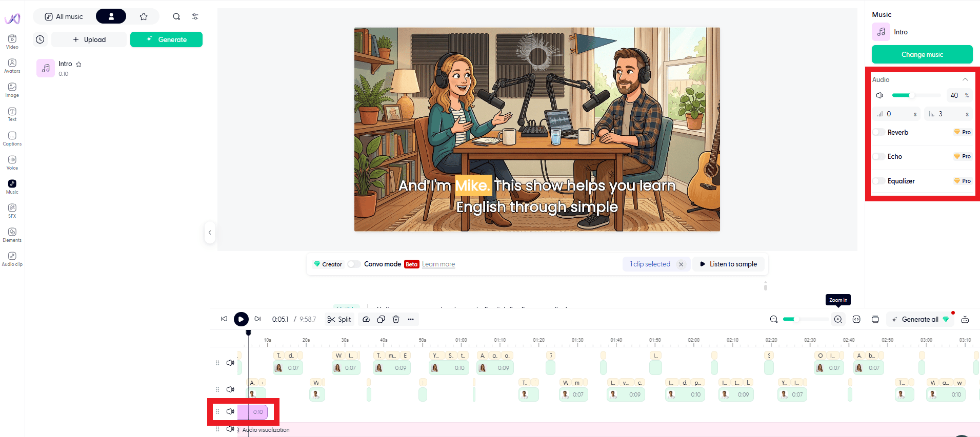Open the speed gauge tool

tap(366, 319)
